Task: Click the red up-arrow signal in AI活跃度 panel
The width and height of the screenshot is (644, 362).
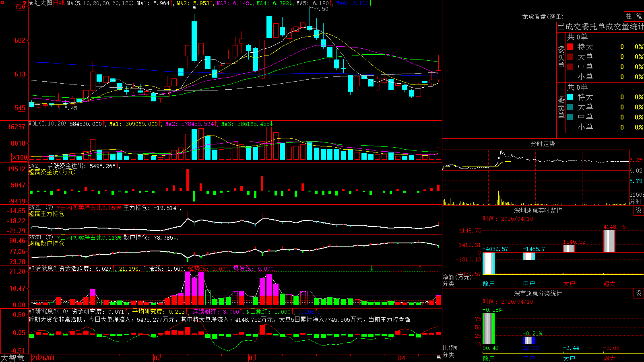Action: coord(420,268)
